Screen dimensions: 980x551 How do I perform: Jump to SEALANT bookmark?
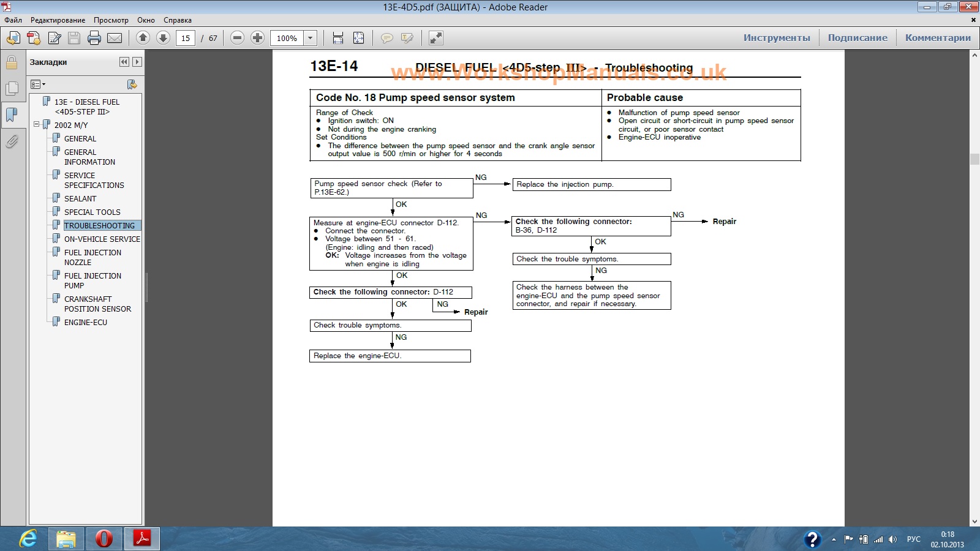coord(80,199)
